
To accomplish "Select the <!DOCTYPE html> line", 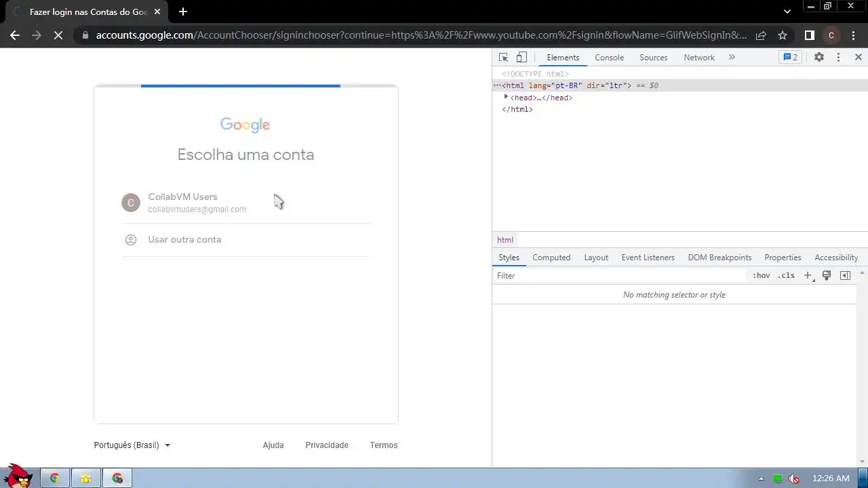I will click(535, 74).
